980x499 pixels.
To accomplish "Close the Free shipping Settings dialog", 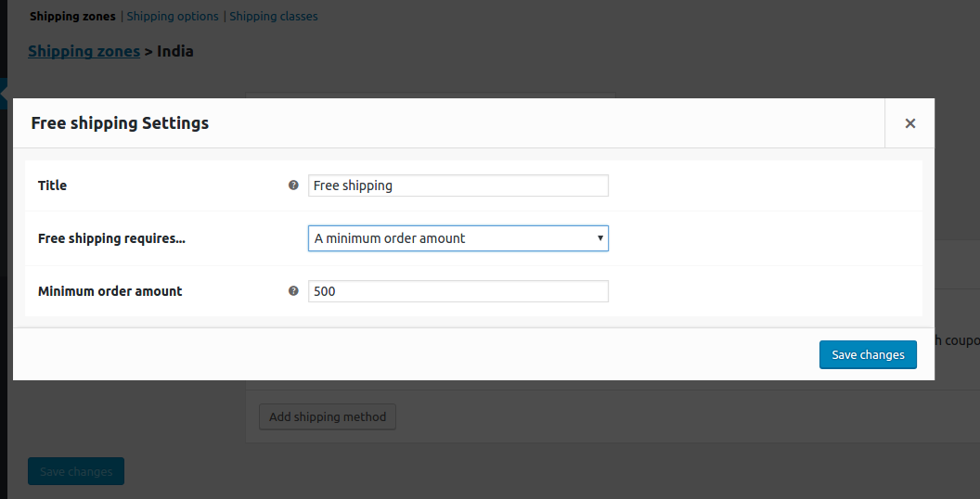I will click(x=910, y=123).
